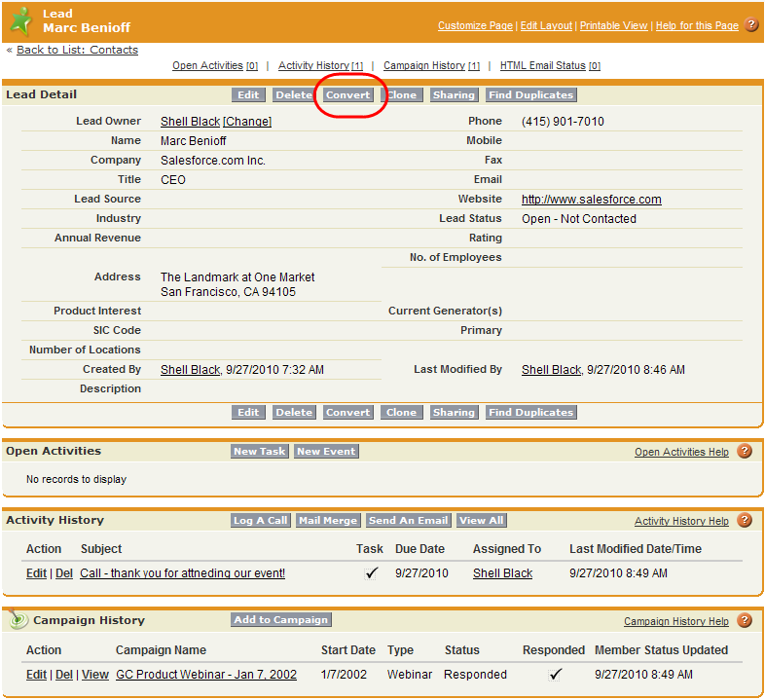Click the top Find Duplicates button
The width and height of the screenshot is (765, 700).
pyautogui.click(x=530, y=94)
